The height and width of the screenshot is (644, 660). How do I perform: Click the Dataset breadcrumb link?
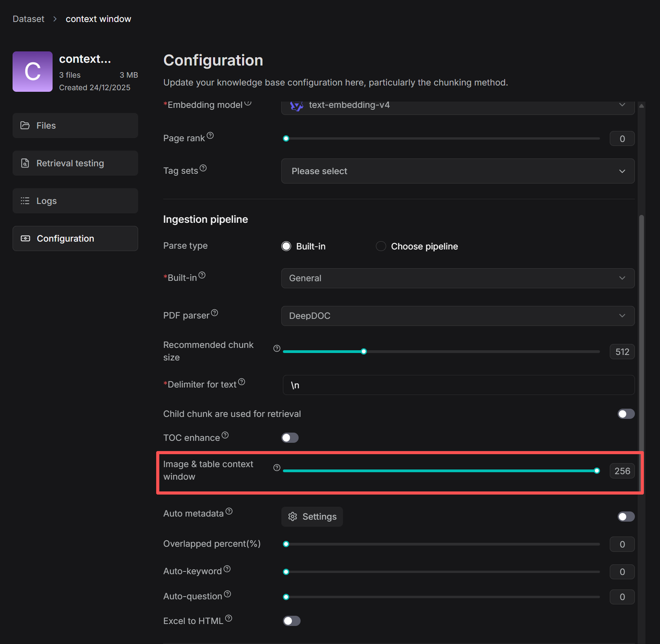[x=28, y=19]
